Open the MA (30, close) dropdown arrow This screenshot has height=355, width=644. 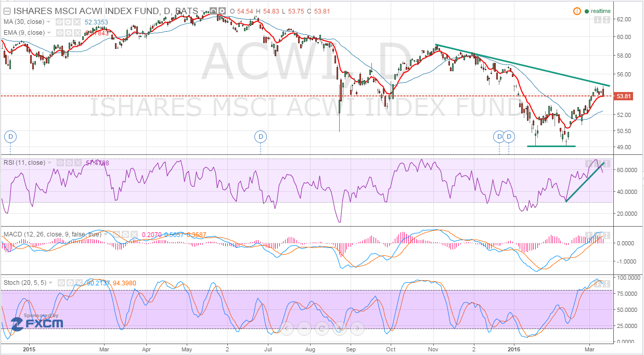48,22
